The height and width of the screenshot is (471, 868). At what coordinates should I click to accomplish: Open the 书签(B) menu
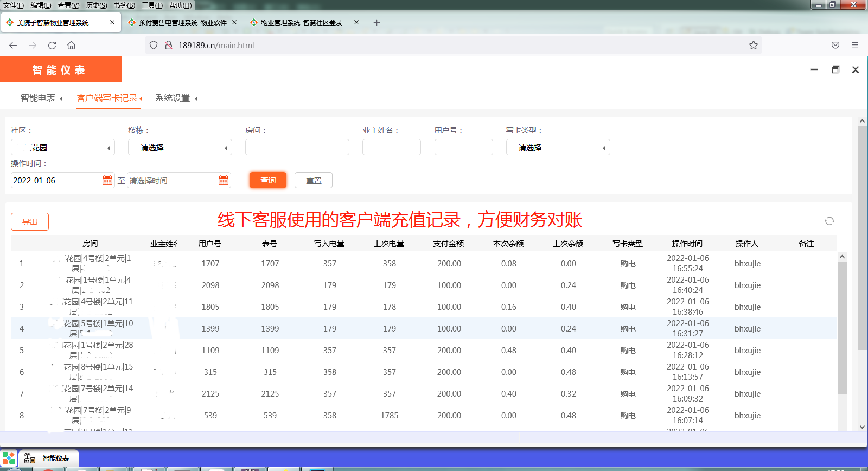pos(124,5)
